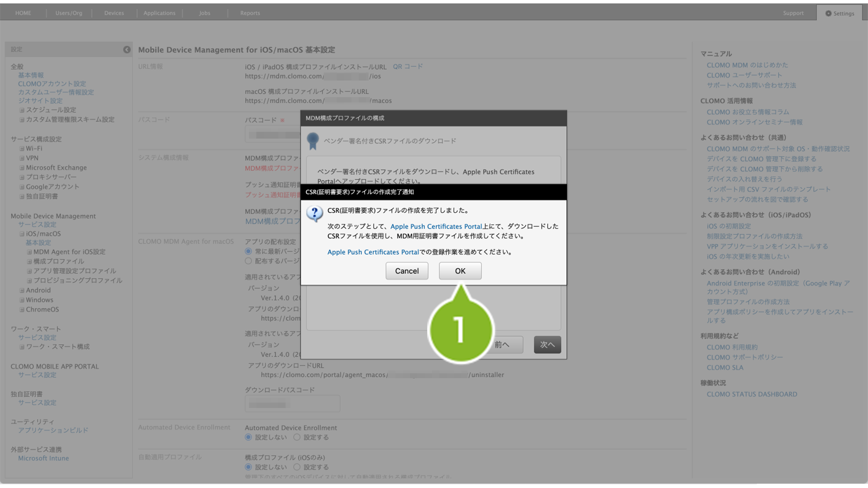
Task: Open Microsoft Intune sidebar link
Action: (43, 458)
